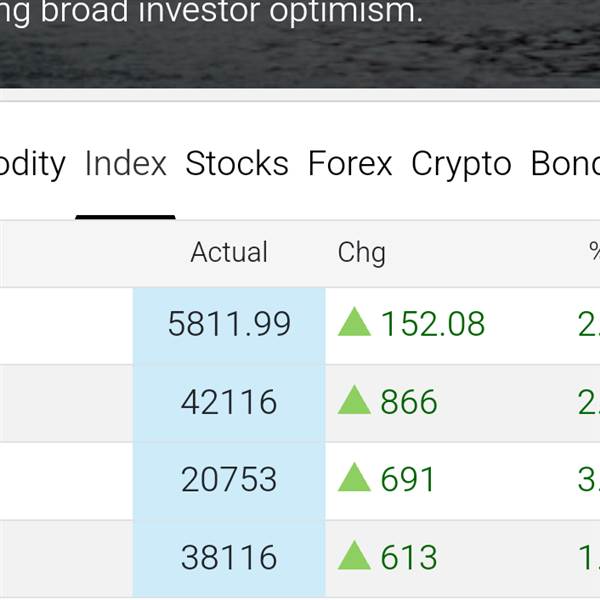Click the green up arrow beside 866

coord(354,399)
